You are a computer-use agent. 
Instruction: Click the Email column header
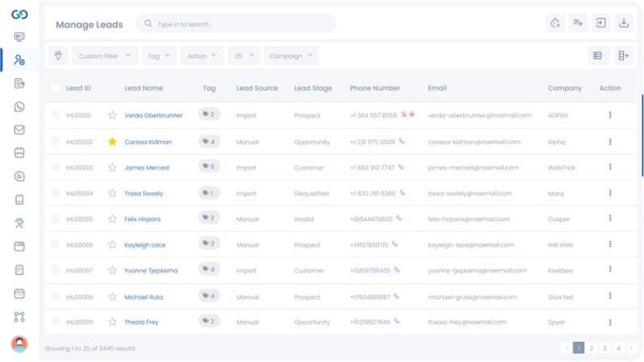click(x=437, y=88)
